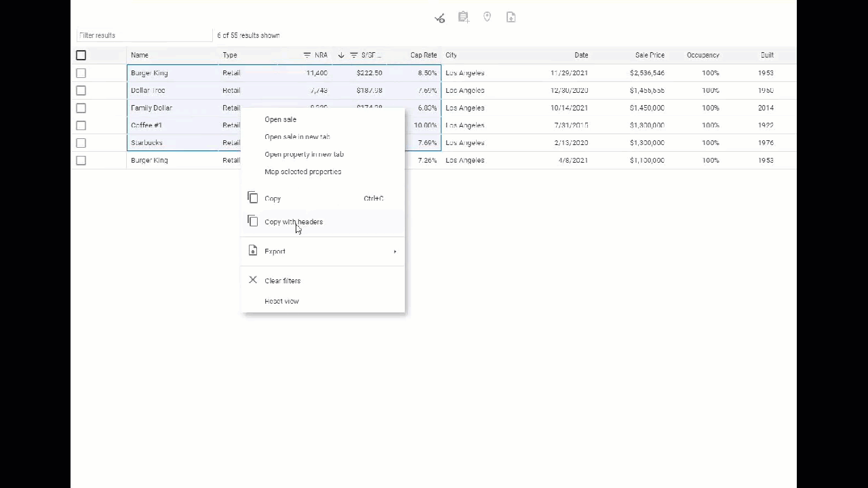Click the check-and-eye view toolbar icon
868x488 pixels.
click(439, 18)
